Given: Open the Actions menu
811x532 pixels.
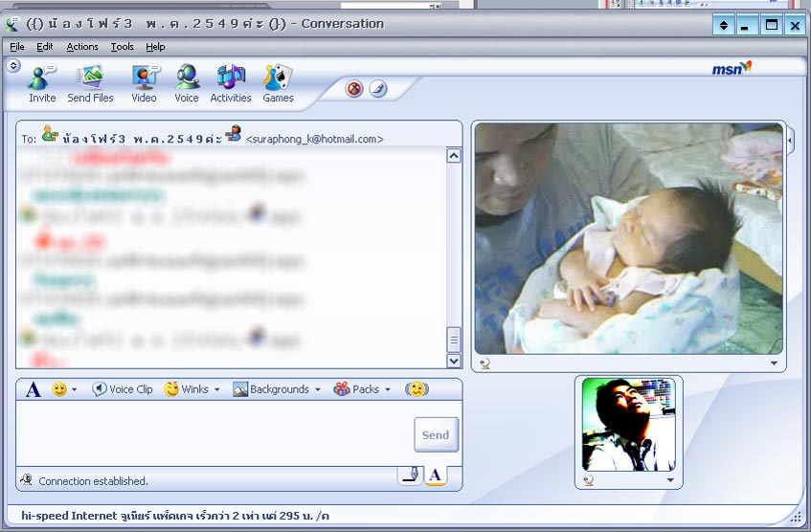Looking at the screenshot, I should (82, 46).
